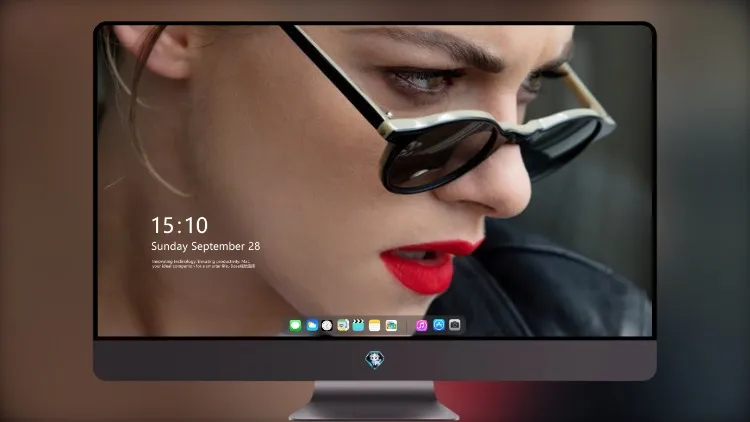Open the clapperboard Videos app in dock

[x=358, y=325]
